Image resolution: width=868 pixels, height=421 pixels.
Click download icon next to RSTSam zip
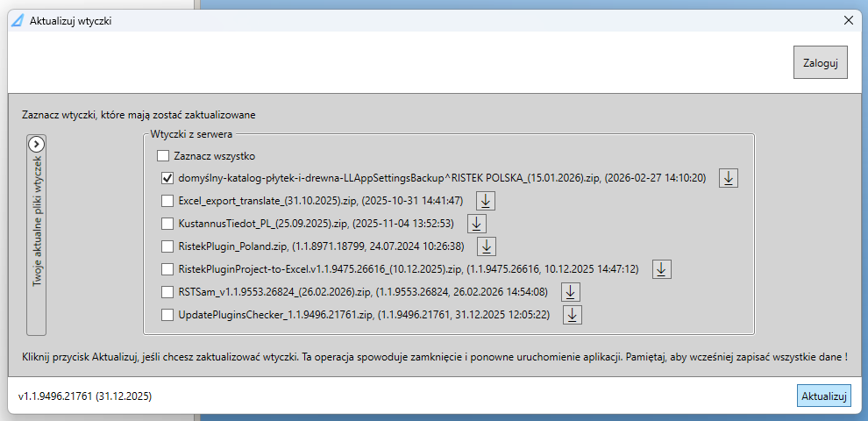click(570, 292)
